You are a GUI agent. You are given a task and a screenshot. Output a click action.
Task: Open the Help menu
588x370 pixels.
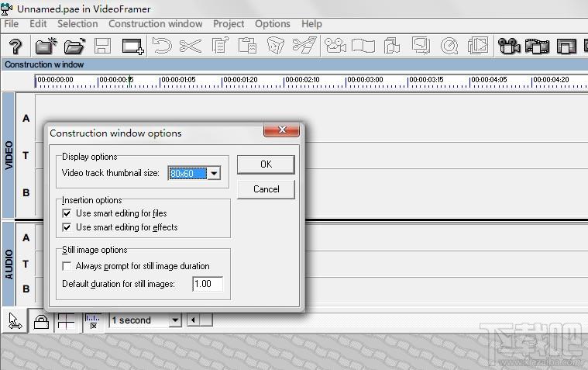click(311, 24)
